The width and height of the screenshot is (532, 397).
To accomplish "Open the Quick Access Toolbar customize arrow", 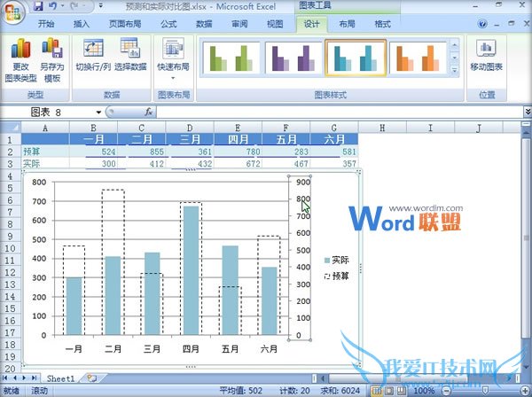I will (101, 6).
